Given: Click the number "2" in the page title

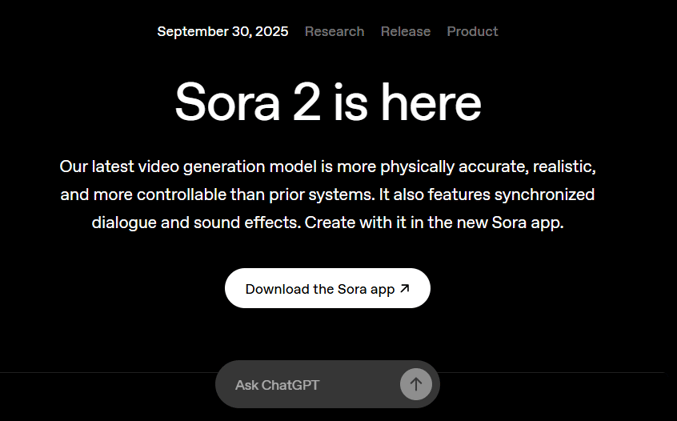Looking at the screenshot, I should click(x=307, y=102).
